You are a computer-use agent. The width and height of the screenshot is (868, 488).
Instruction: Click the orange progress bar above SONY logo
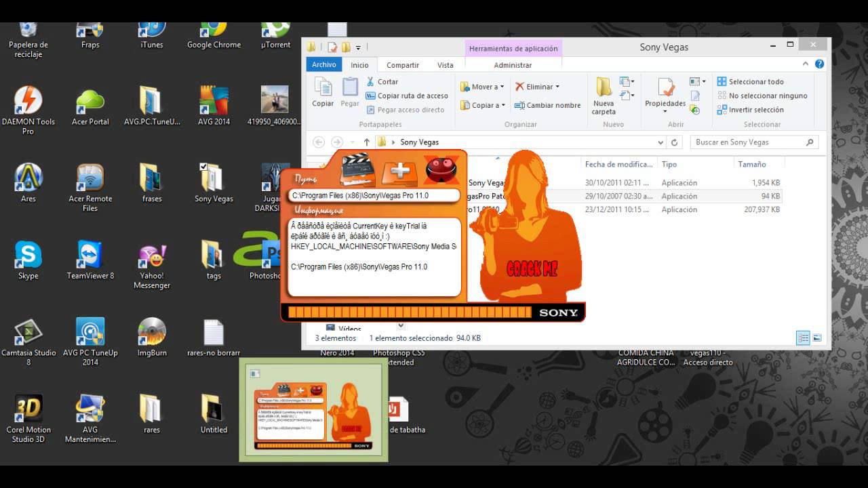click(x=410, y=312)
